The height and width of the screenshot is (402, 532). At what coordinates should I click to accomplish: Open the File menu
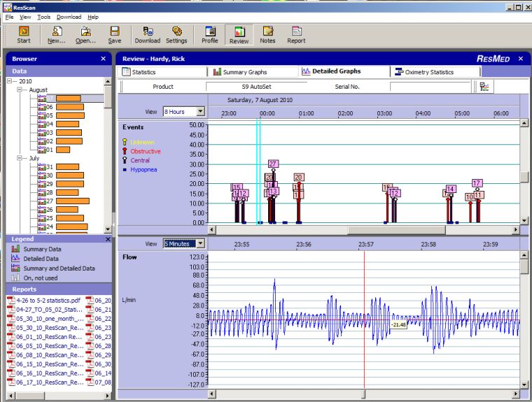point(10,17)
